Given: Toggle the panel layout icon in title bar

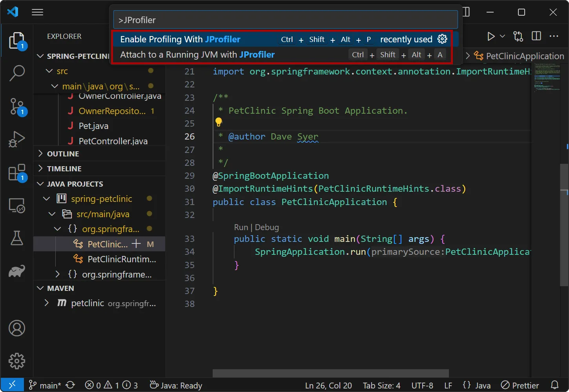Looking at the screenshot, I should pos(466,12).
